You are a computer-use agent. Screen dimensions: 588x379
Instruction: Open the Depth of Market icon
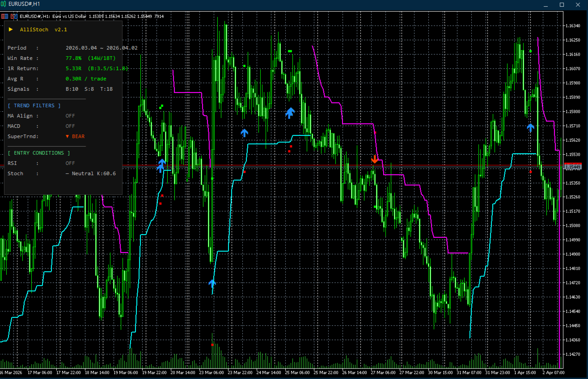coord(14,16)
